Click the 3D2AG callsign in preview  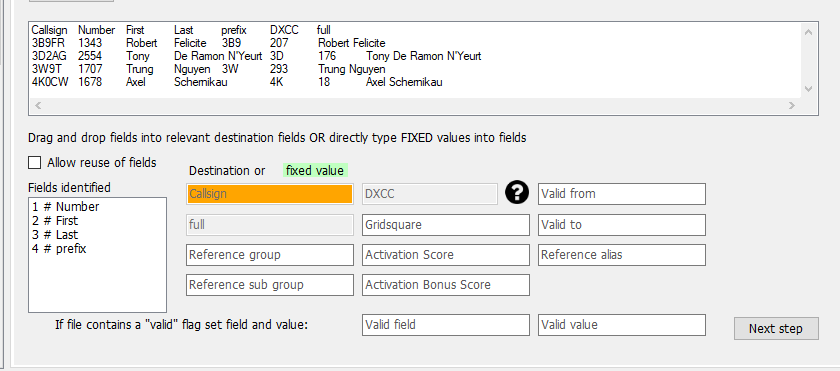click(49, 56)
